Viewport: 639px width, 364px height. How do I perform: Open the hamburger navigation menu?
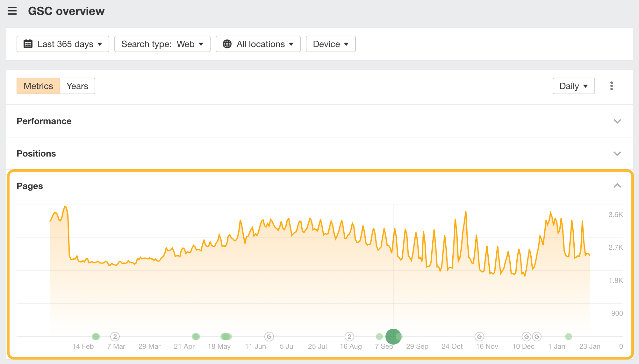coord(12,11)
